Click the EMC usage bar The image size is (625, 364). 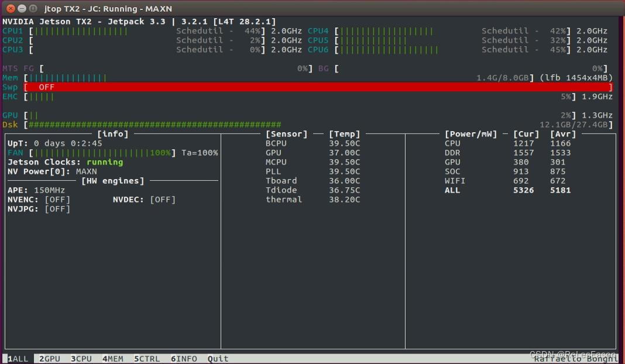point(300,97)
